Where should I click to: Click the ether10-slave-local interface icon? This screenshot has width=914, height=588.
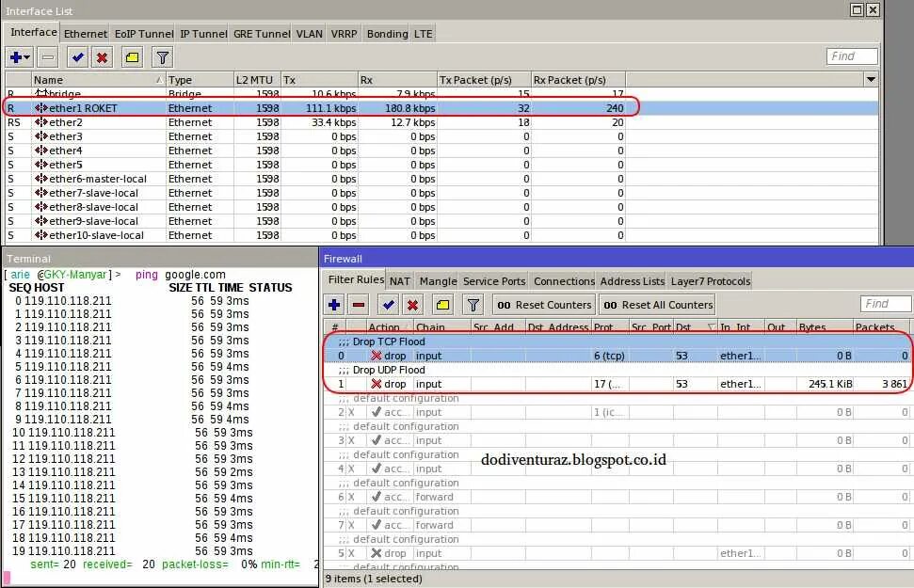[40, 235]
